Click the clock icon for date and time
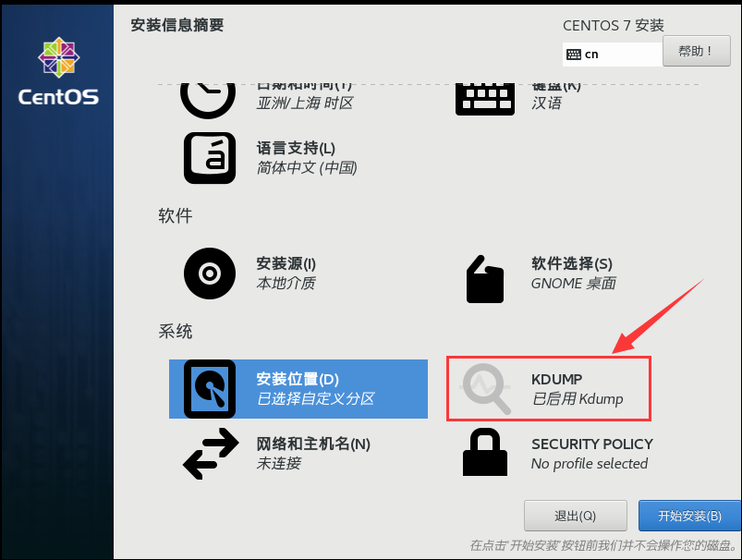Viewport: 742px width, 560px height. [x=208, y=100]
